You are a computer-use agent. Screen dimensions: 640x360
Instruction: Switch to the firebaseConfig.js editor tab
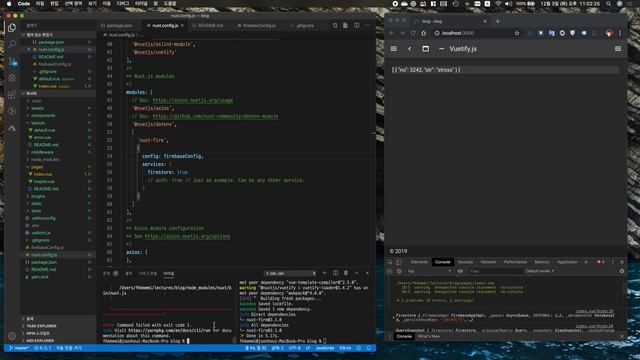coord(259,26)
